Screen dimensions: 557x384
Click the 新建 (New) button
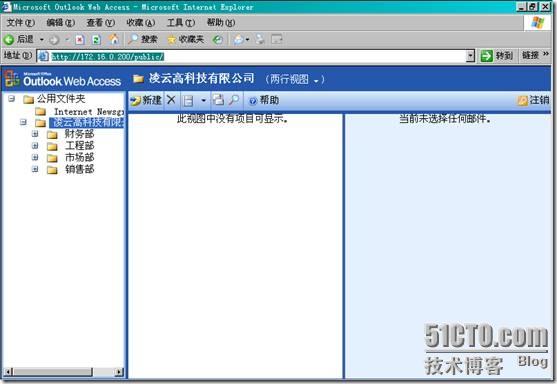(146, 101)
